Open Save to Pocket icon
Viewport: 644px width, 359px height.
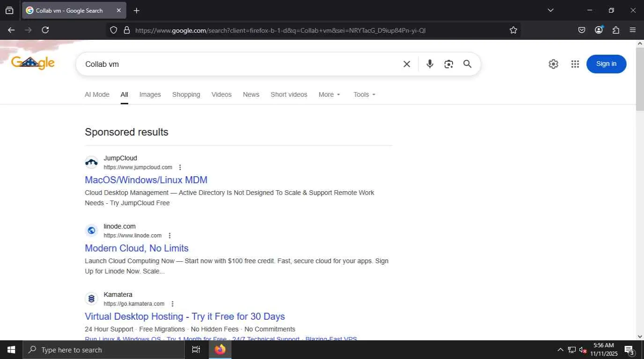(x=582, y=30)
